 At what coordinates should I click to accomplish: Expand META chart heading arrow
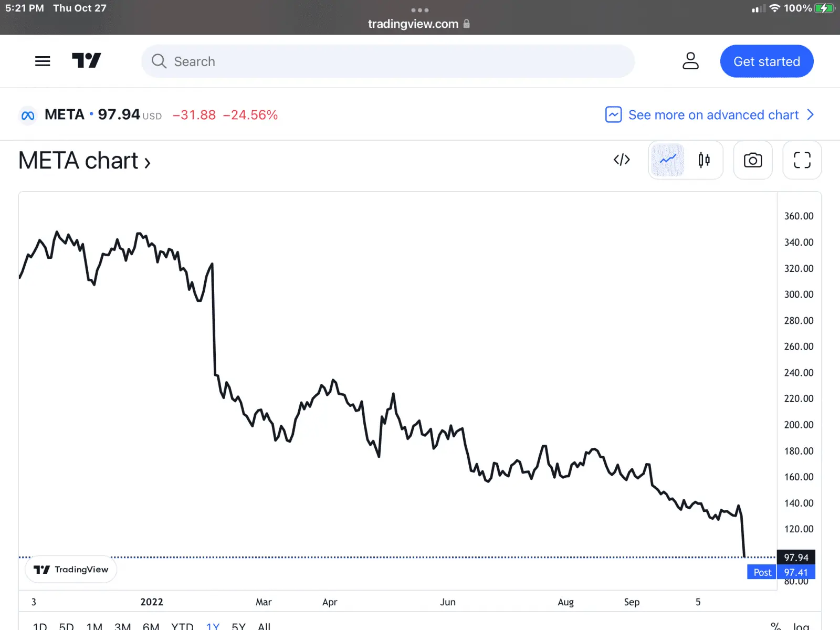pos(148,163)
